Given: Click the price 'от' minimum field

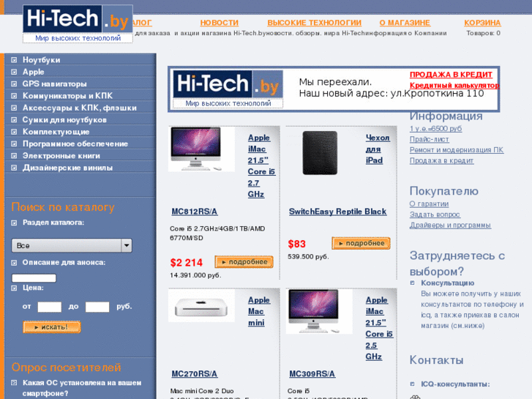Looking at the screenshot, I should coord(50,307).
